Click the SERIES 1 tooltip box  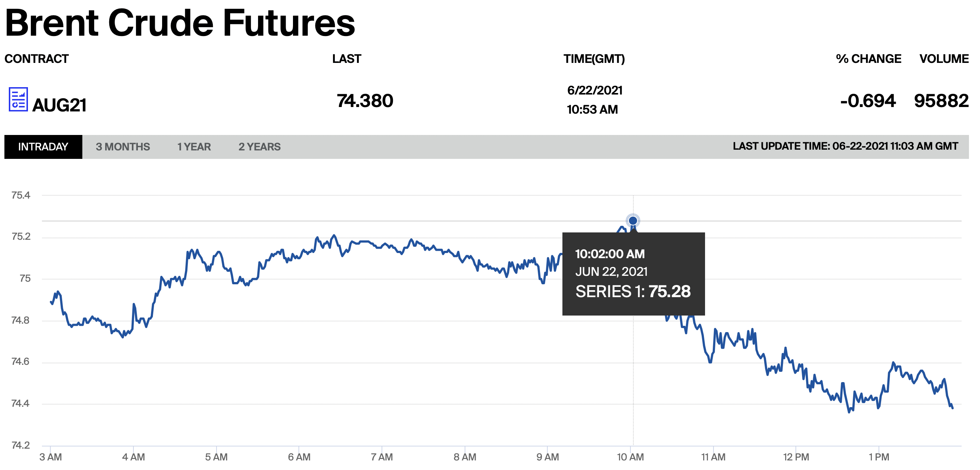634,273
